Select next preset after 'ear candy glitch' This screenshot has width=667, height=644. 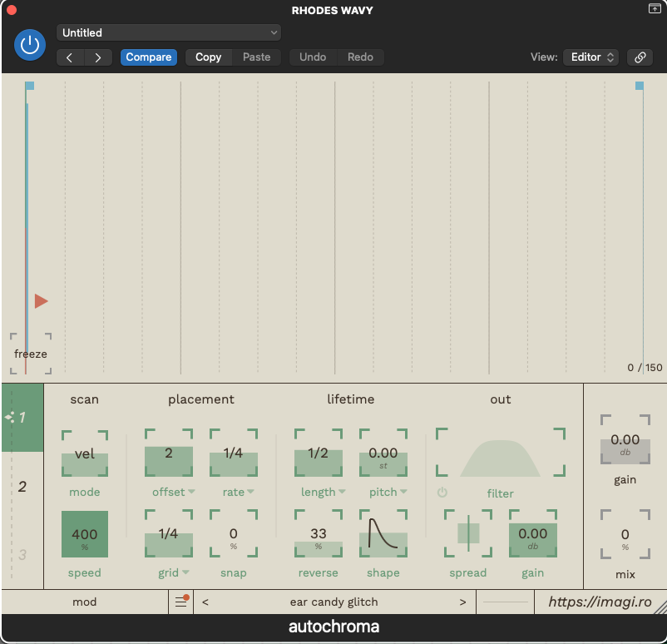462,602
